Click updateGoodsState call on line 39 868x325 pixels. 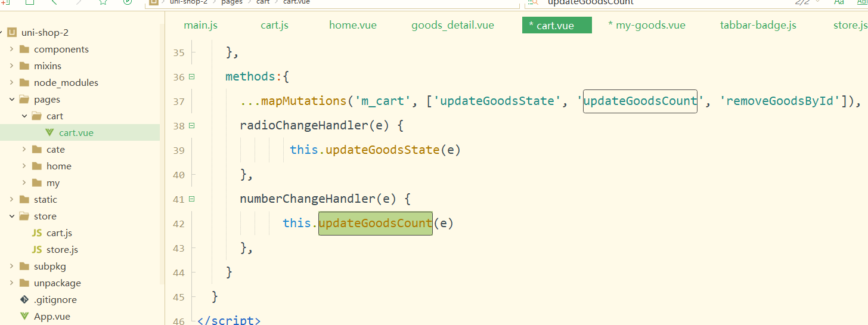coord(383,150)
